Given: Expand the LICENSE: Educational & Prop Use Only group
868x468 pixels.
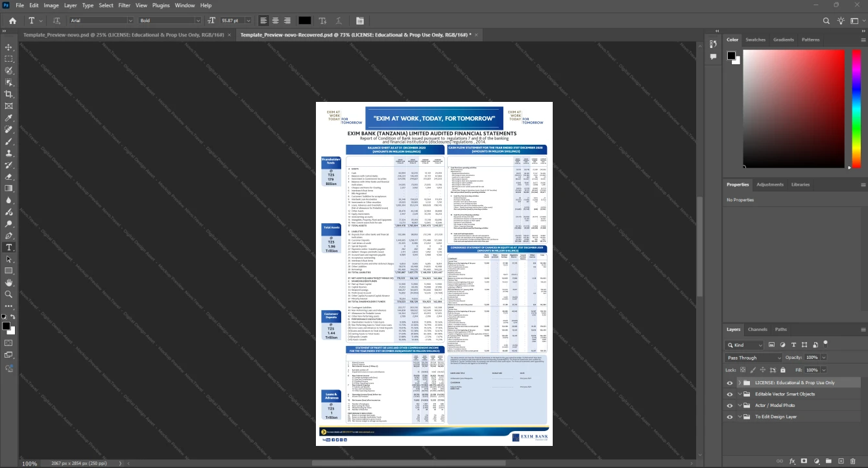Looking at the screenshot, I should click(740, 383).
